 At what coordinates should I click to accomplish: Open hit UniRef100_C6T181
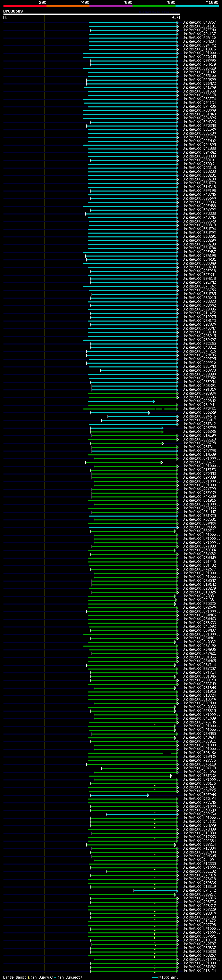[x=199, y=26]
